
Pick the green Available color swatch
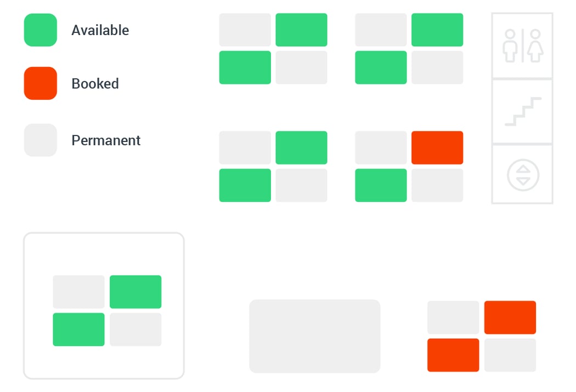(40, 30)
